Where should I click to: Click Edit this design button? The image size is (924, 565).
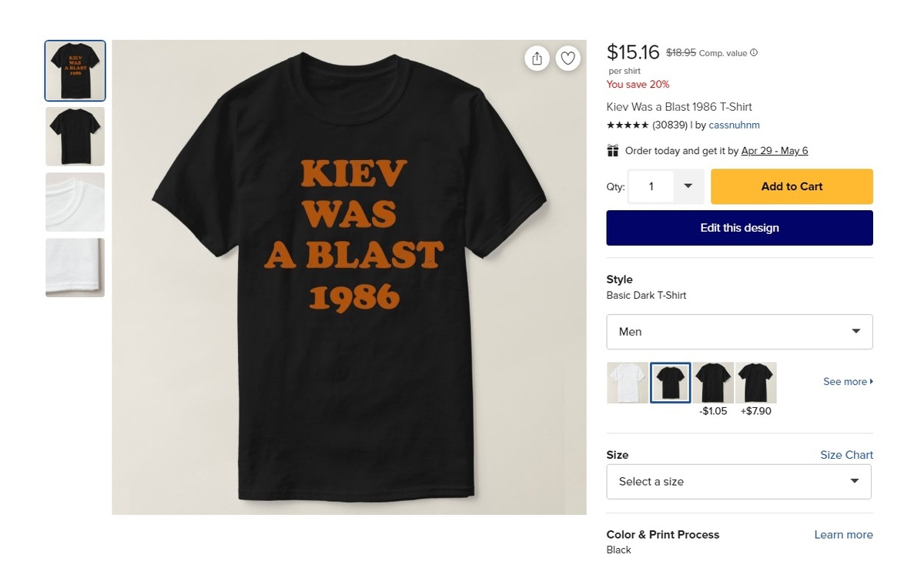(739, 228)
